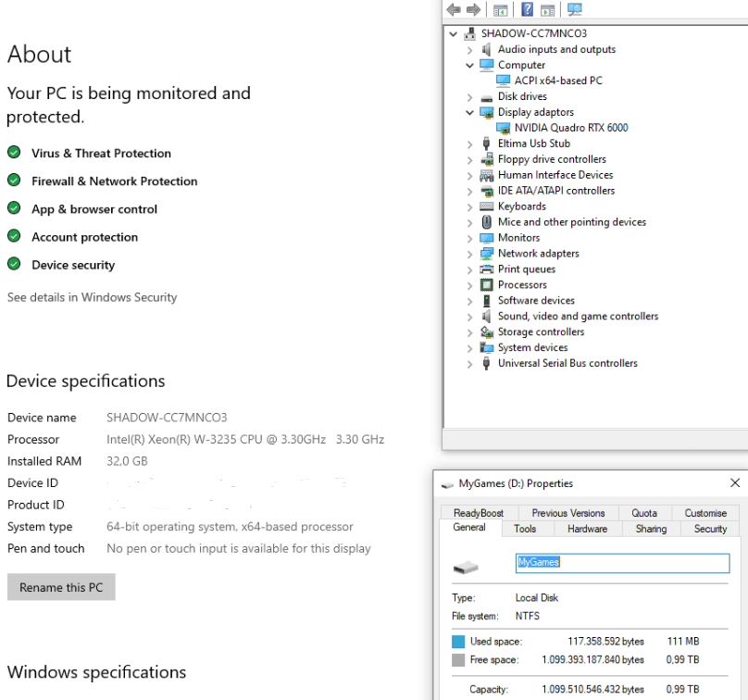Collapse the Display adaptors node
748x700 pixels.
(470, 113)
